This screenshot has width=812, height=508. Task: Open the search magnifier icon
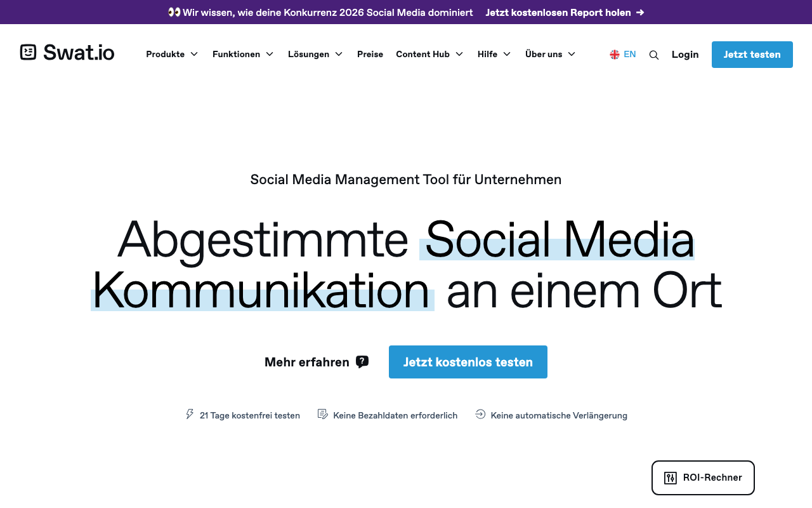coord(654,55)
